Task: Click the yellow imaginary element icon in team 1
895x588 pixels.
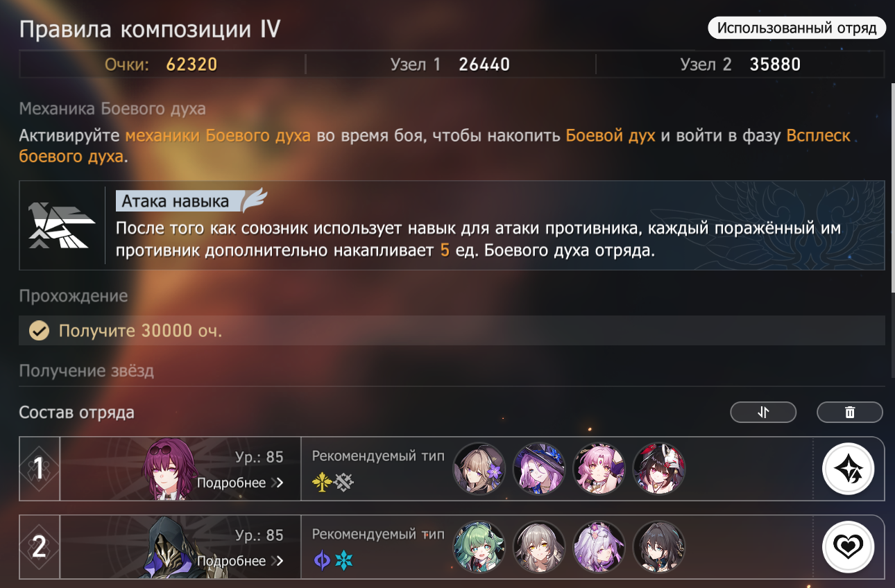Action: (322, 482)
